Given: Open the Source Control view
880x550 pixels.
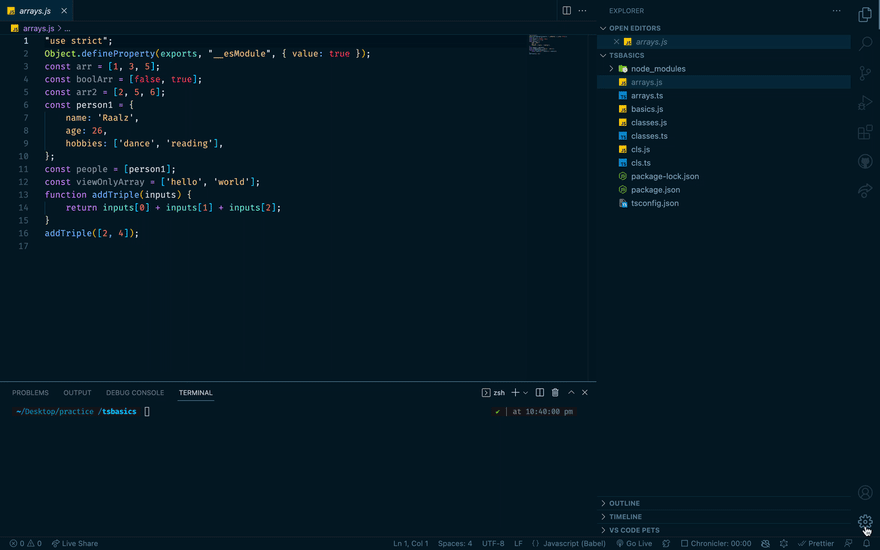Looking at the screenshot, I should [865, 73].
